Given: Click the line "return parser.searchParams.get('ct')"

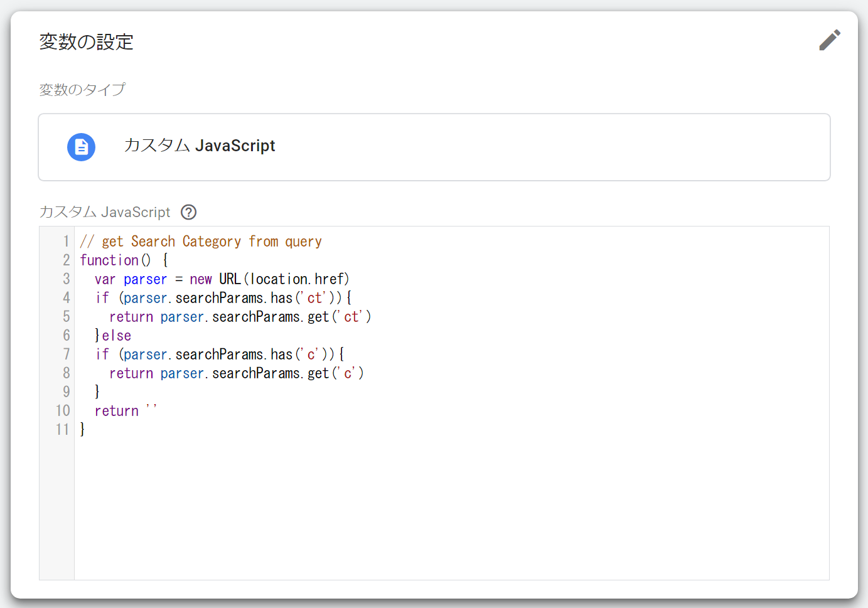Looking at the screenshot, I should click(240, 317).
